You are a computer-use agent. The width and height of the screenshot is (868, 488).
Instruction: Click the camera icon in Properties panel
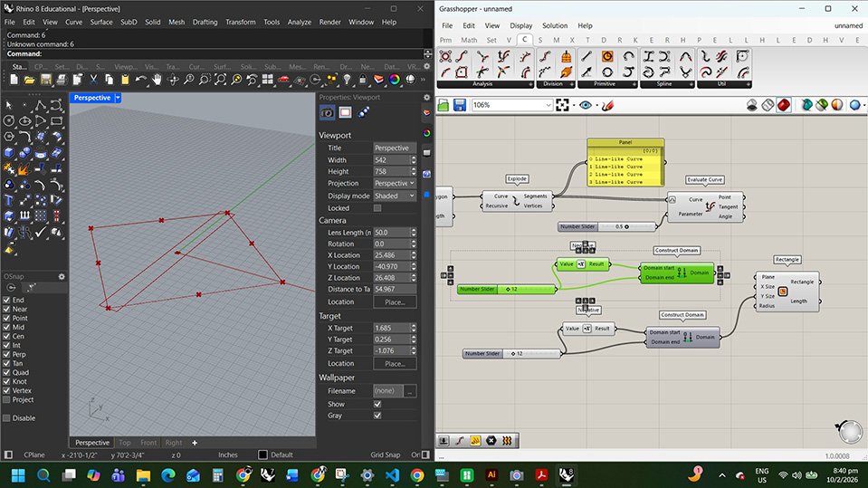pos(327,113)
